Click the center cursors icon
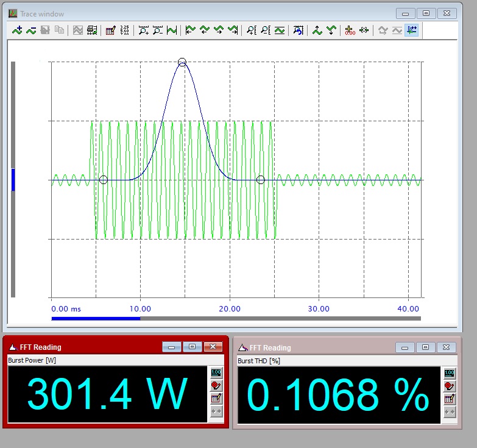The height and width of the screenshot is (448, 477). point(364,30)
